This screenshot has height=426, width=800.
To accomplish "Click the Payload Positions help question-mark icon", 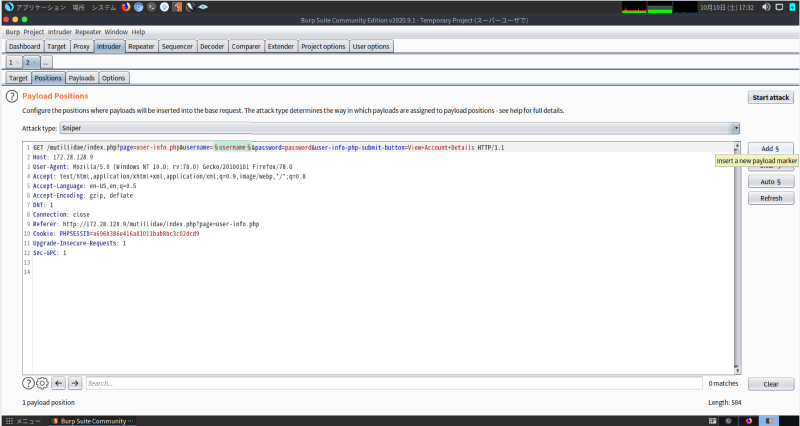I will (x=12, y=96).
